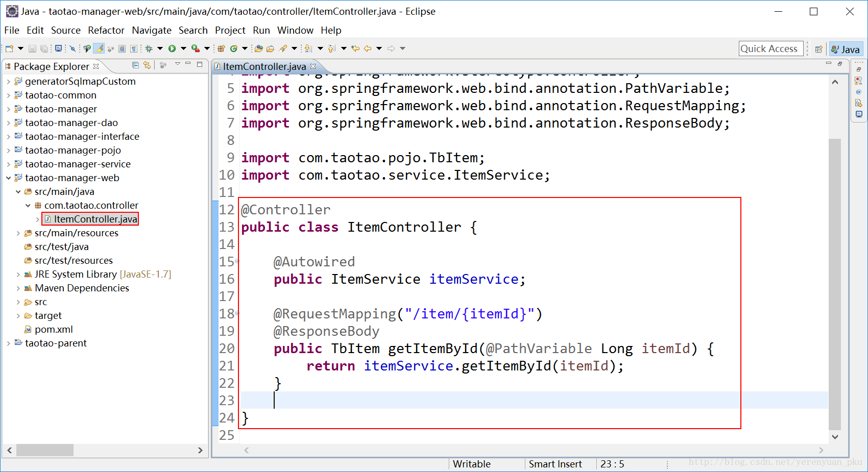Open the Debug configurations dropdown arrow
Screen dimensions: 868x472
160,48
